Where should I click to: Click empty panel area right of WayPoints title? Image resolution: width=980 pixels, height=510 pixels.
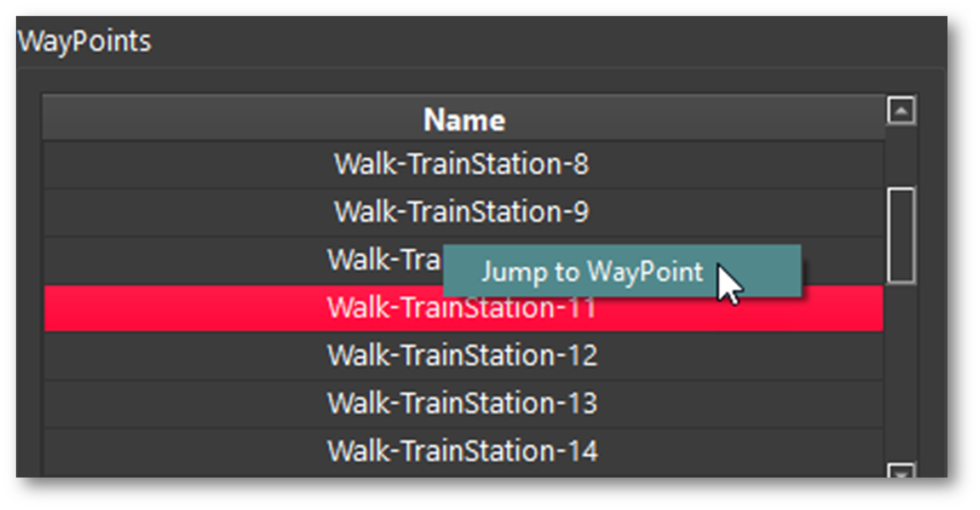tap(550, 41)
